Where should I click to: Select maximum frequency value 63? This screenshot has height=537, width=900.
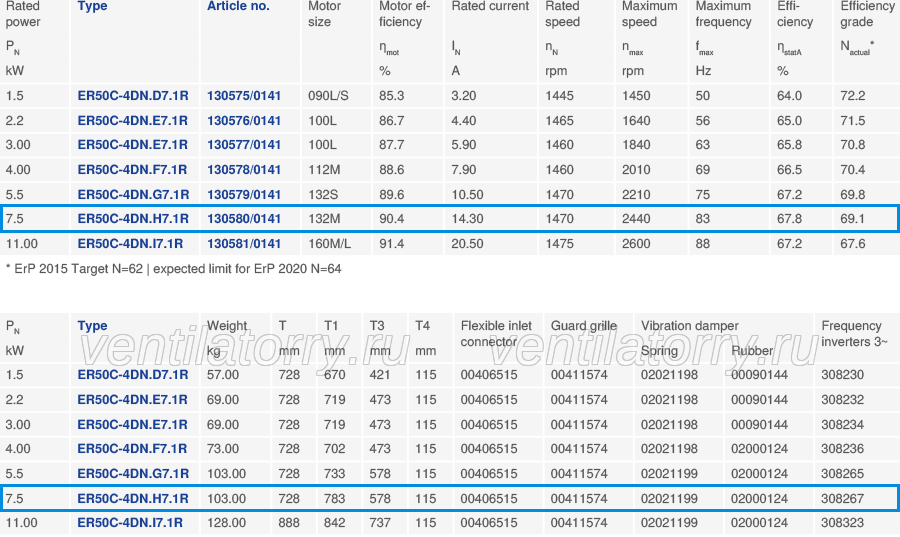coord(703,145)
